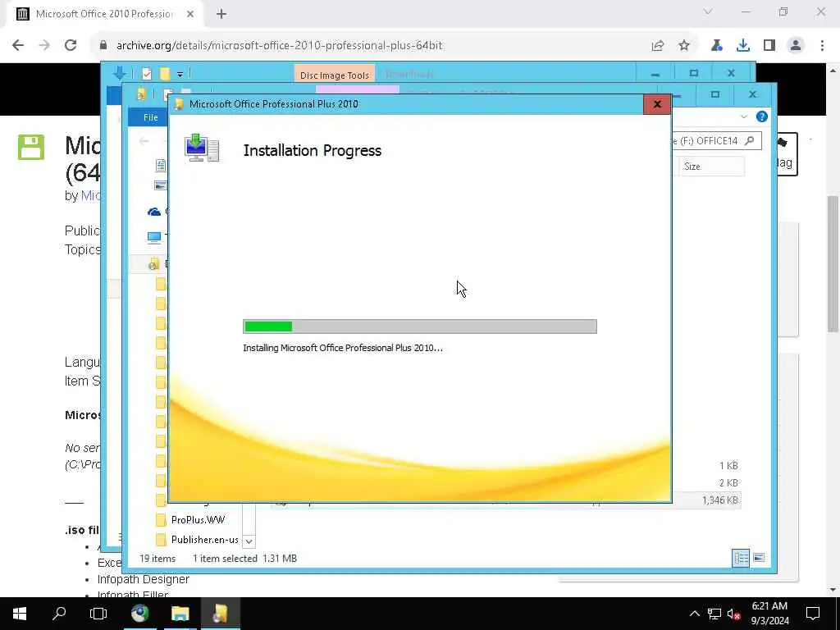The image size is (840, 630).
Task: Select the 2 KB file size cell
Action: click(728, 482)
